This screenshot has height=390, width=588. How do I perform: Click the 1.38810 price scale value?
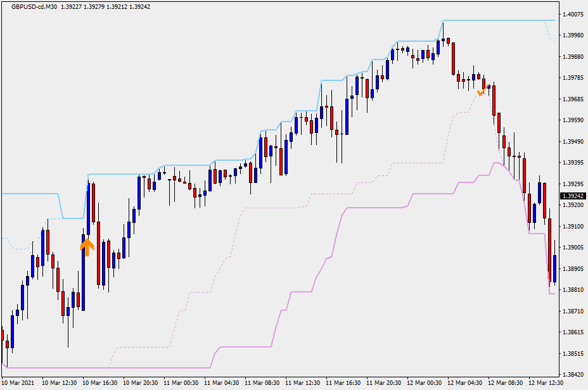point(572,290)
